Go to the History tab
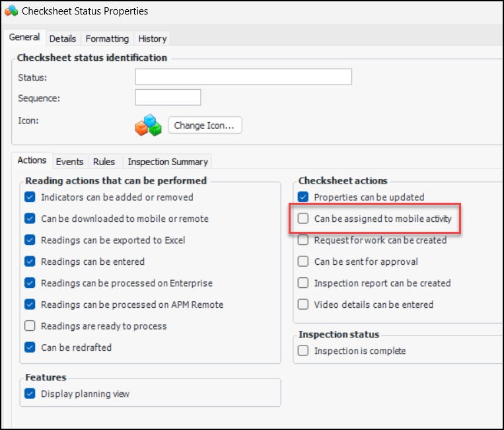Image resolution: width=504 pixels, height=430 pixels. click(x=152, y=39)
